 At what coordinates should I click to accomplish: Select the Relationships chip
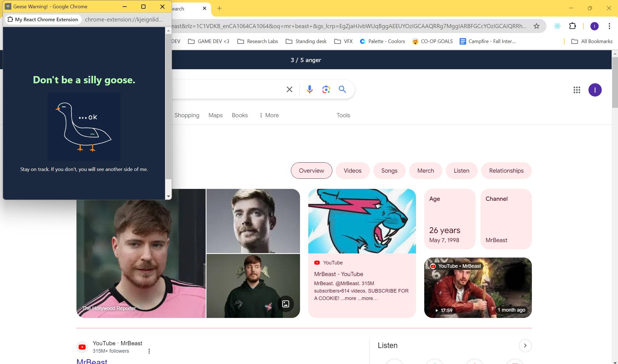click(x=506, y=171)
